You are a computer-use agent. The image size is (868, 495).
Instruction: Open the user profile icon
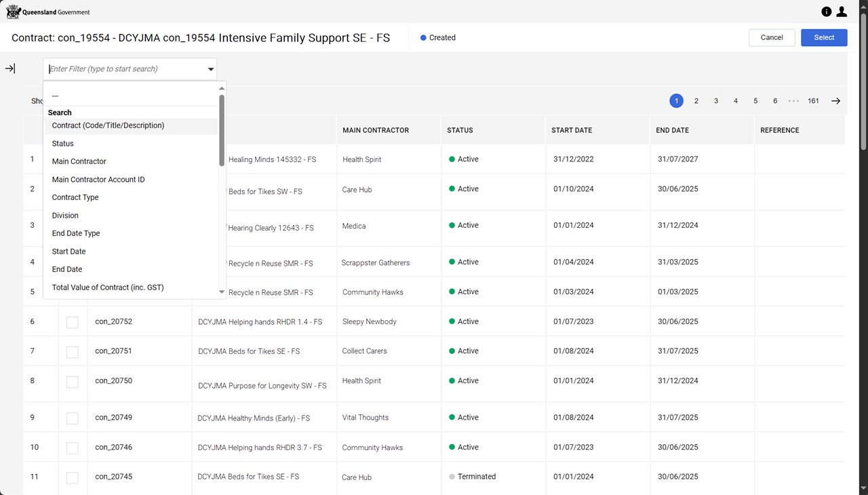click(x=842, y=12)
